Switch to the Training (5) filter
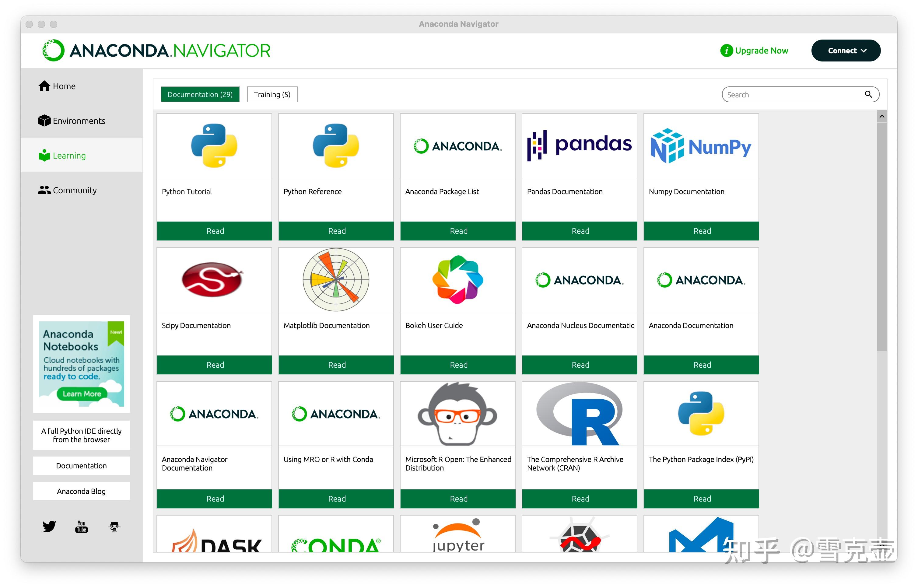This screenshot has height=588, width=918. [272, 94]
